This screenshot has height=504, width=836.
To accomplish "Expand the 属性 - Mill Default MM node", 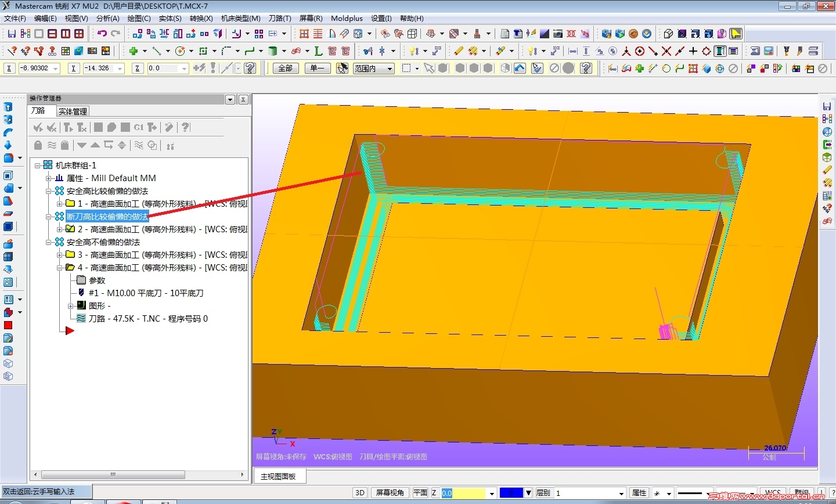I will (49, 178).
